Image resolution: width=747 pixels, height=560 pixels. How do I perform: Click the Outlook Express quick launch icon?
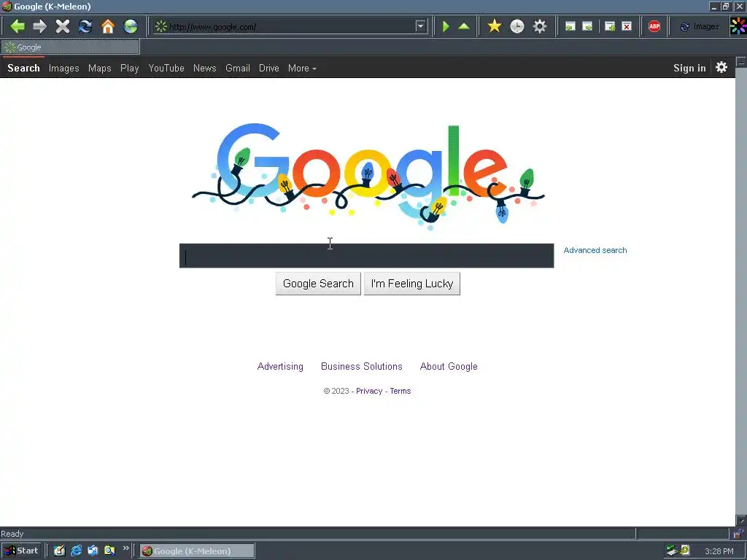click(93, 551)
